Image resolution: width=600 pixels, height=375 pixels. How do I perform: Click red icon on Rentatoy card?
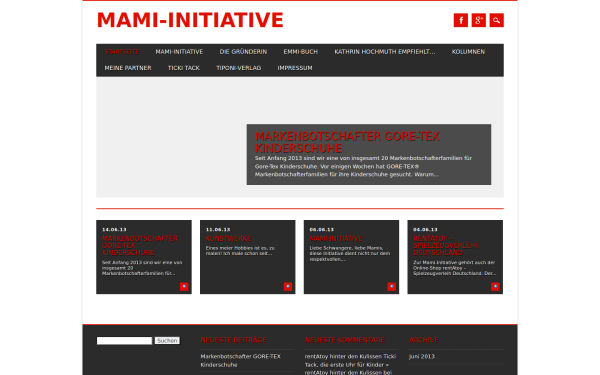point(495,286)
